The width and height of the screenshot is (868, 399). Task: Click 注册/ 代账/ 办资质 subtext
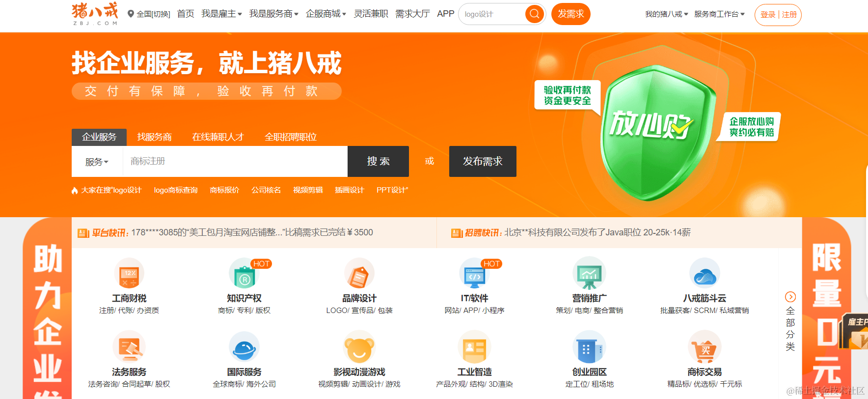(129, 311)
